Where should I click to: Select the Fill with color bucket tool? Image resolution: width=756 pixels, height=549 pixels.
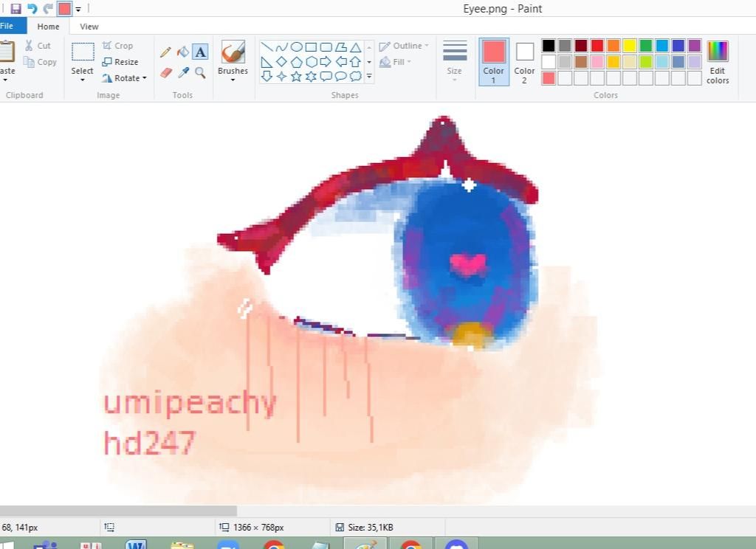pyautogui.click(x=183, y=52)
